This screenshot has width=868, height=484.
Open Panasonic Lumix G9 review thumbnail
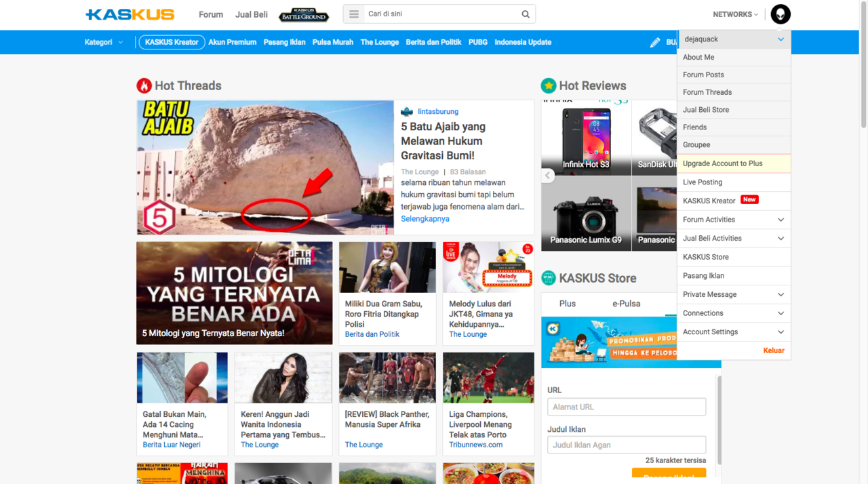pyautogui.click(x=586, y=214)
